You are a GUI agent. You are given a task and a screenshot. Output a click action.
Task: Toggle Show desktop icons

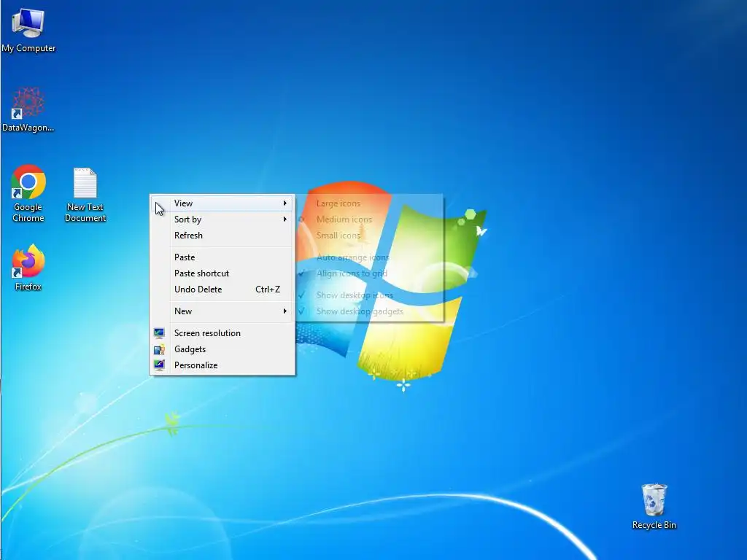[369, 295]
